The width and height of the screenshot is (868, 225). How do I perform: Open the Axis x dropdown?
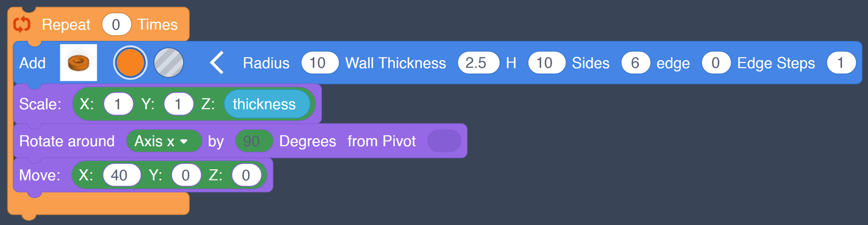(163, 142)
